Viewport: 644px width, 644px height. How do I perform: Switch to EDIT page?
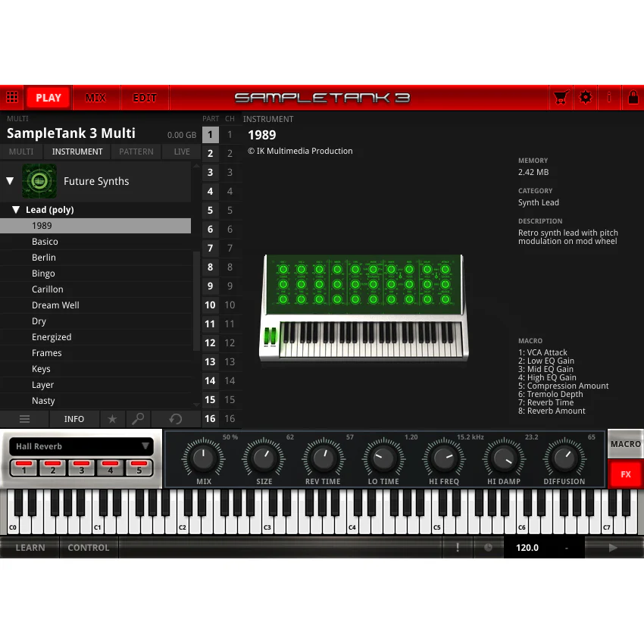click(x=145, y=98)
